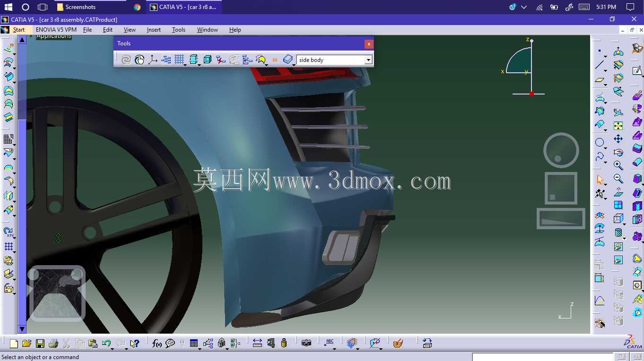Open a file with the folder icon

tap(26, 344)
